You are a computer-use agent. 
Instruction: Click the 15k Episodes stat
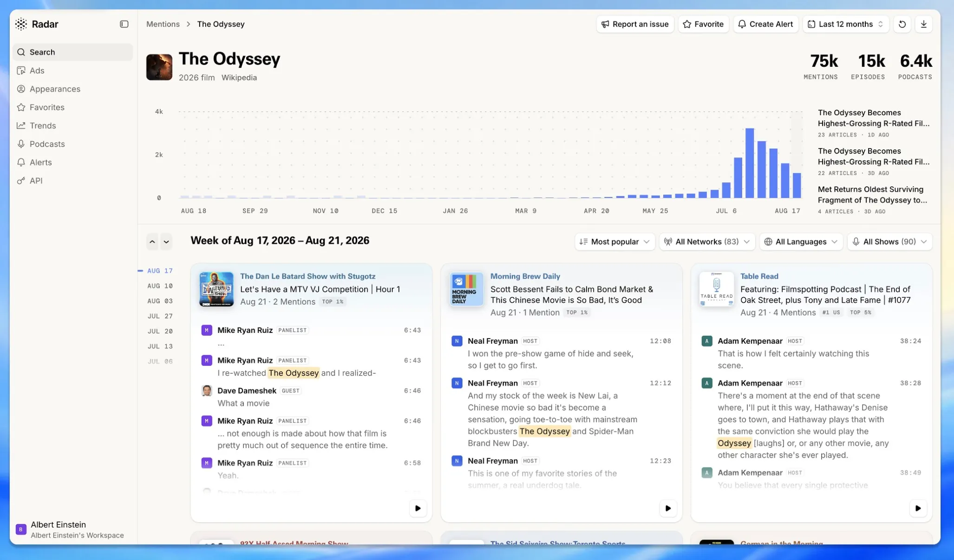coord(868,67)
